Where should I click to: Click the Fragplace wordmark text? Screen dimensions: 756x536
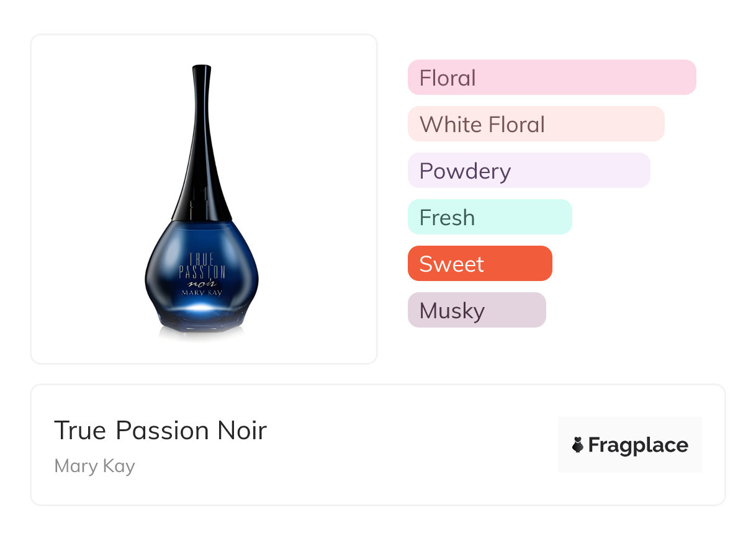pyautogui.click(x=638, y=445)
